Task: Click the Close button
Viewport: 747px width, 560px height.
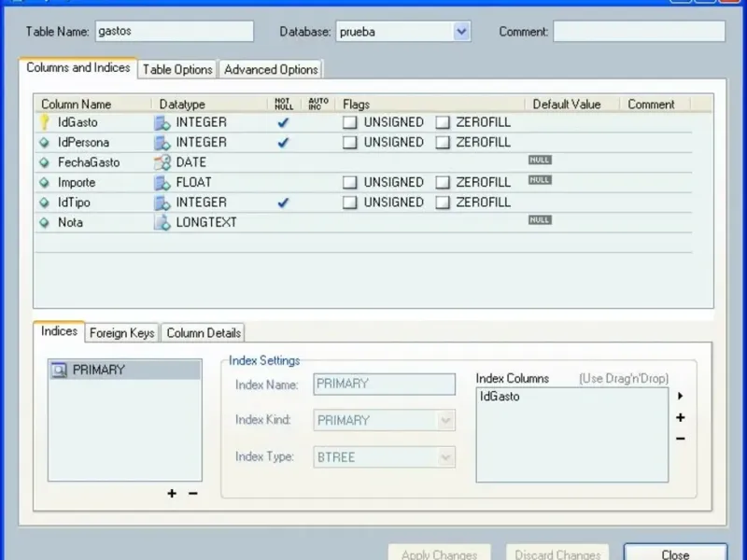Action: 675,553
